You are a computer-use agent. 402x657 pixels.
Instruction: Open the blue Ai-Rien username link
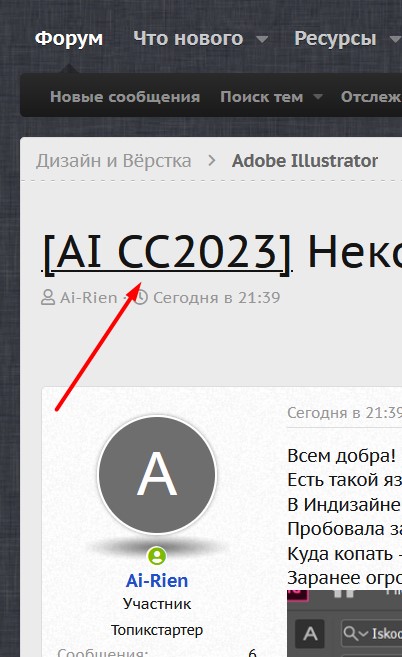[157, 581]
